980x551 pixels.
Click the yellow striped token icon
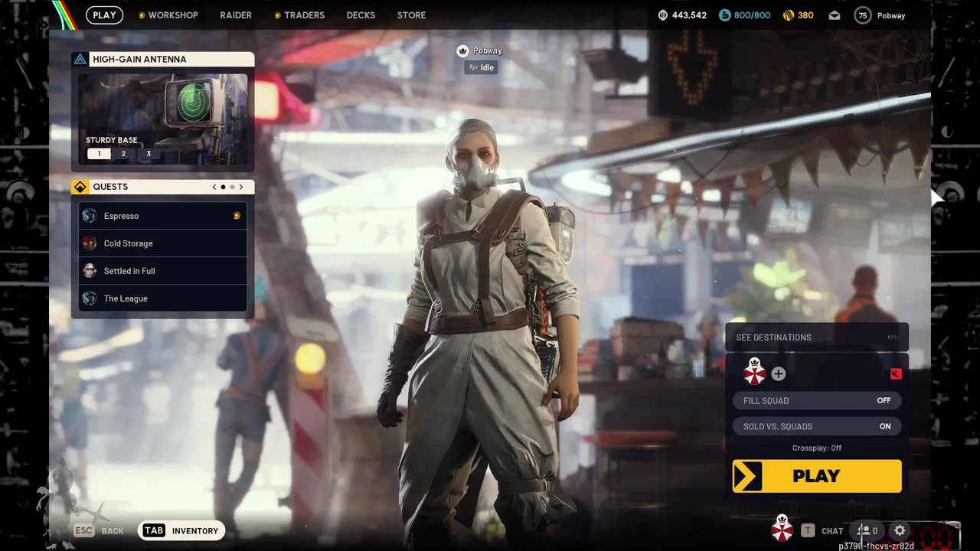(789, 15)
